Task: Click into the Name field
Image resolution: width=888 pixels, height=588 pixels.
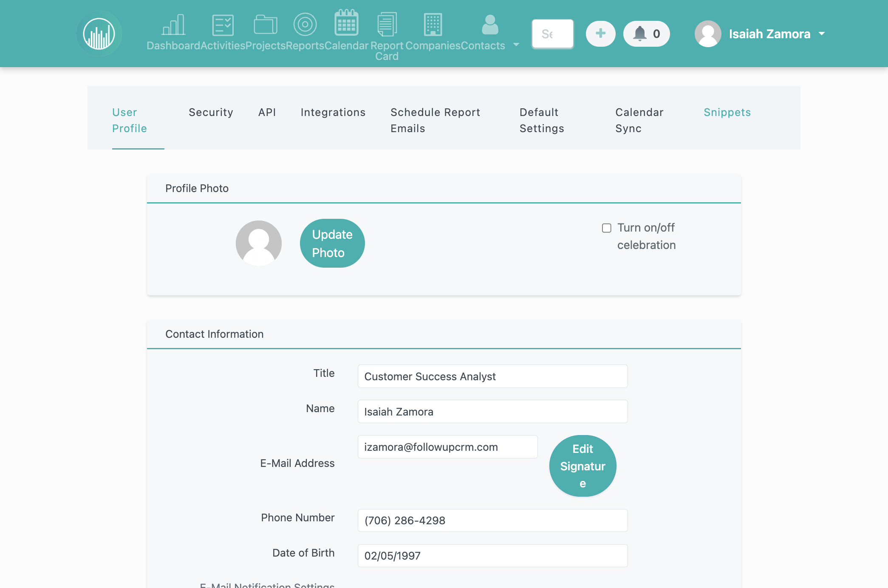Action: (492, 411)
